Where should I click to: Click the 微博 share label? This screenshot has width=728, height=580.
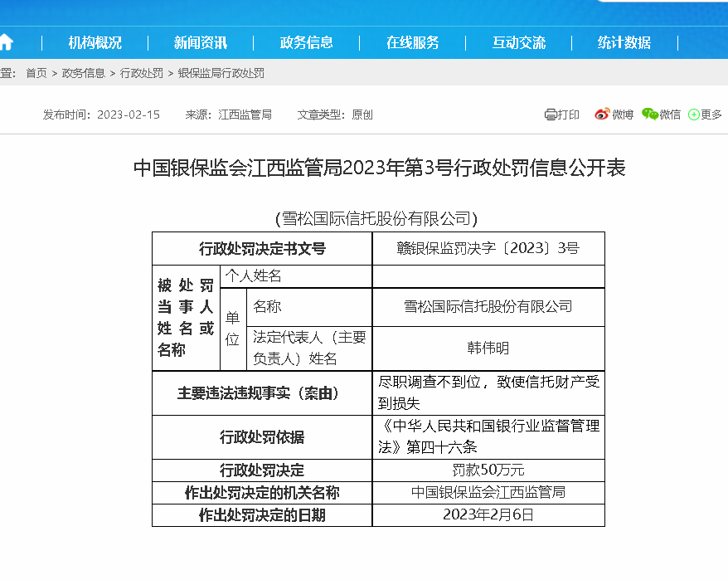pyautogui.click(x=623, y=115)
